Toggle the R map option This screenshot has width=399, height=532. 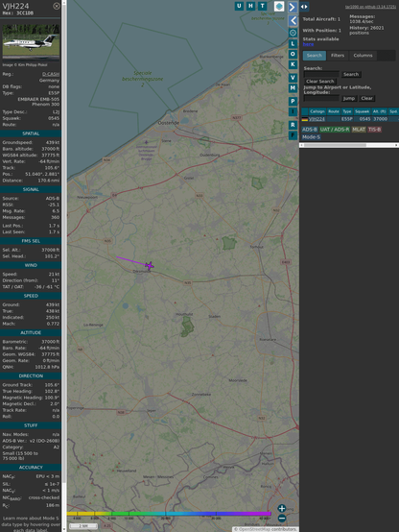coord(293,125)
